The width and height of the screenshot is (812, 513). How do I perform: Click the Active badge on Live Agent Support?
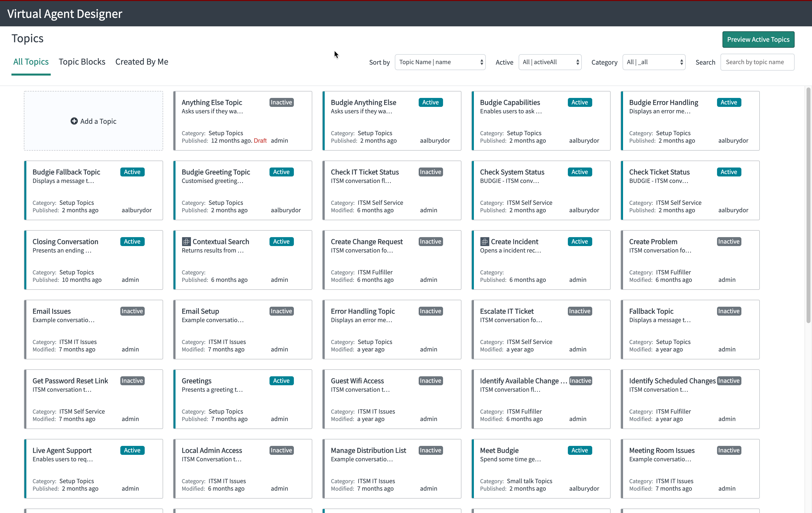pos(133,450)
